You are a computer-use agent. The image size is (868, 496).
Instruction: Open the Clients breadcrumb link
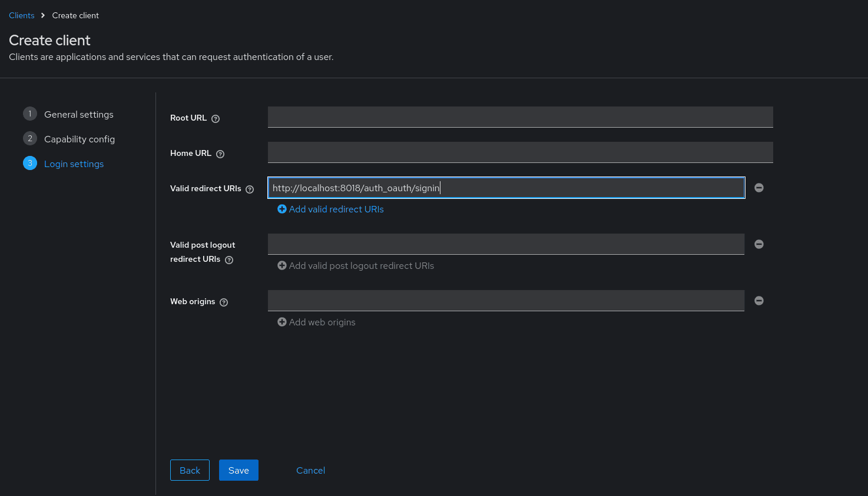point(21,15)
